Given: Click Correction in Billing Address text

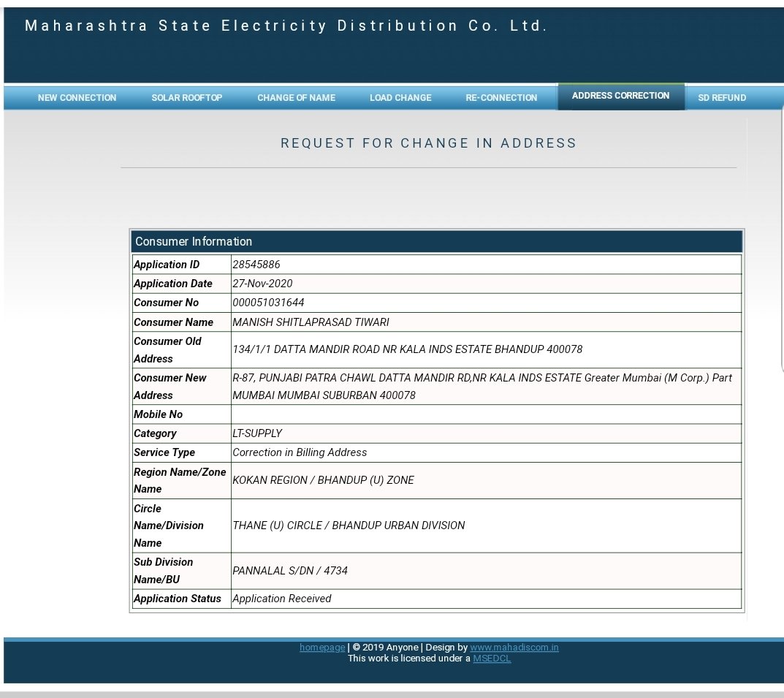Looking at the screenshot, I should pyautogui.click(x=300, y=452).
